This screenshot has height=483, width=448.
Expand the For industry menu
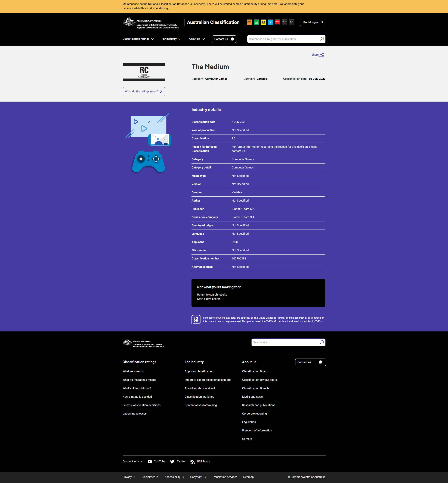coord(171,39)
